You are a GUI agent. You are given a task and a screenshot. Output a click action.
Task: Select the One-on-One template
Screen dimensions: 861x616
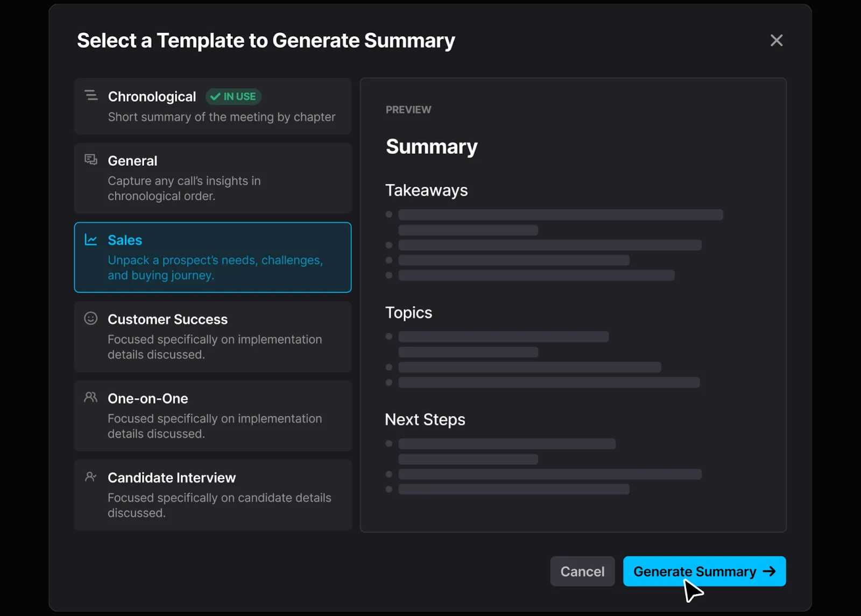(213, 415)
